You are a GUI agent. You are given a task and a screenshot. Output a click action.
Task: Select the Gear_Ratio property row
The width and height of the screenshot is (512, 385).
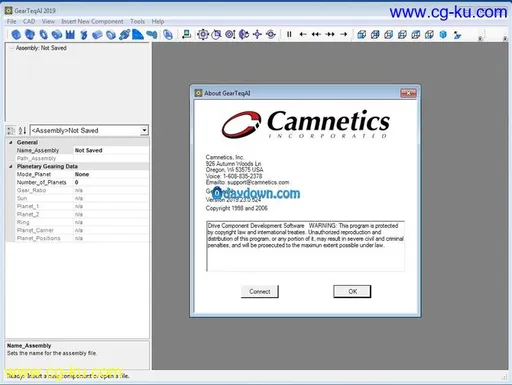[82, 190]
